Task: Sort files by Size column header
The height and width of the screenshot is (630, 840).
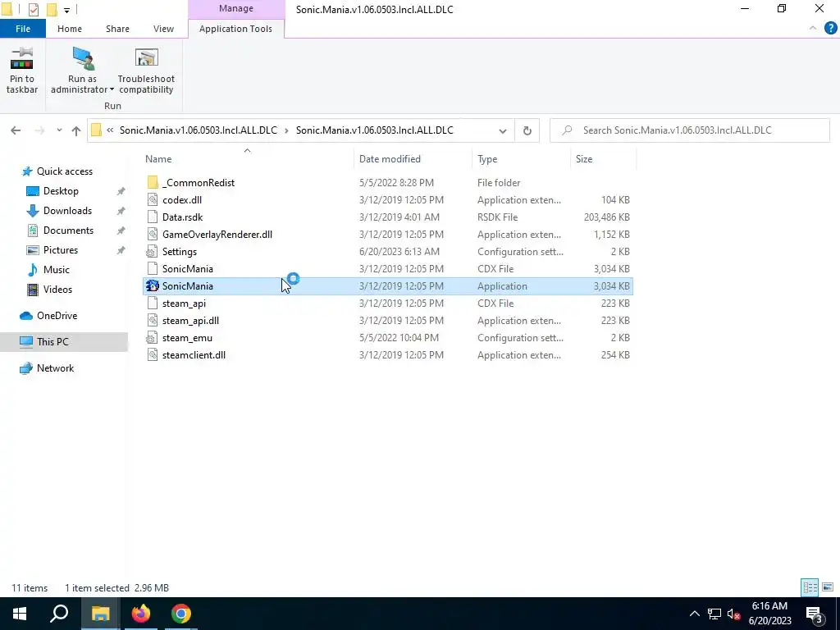Action: pos(584,159)
